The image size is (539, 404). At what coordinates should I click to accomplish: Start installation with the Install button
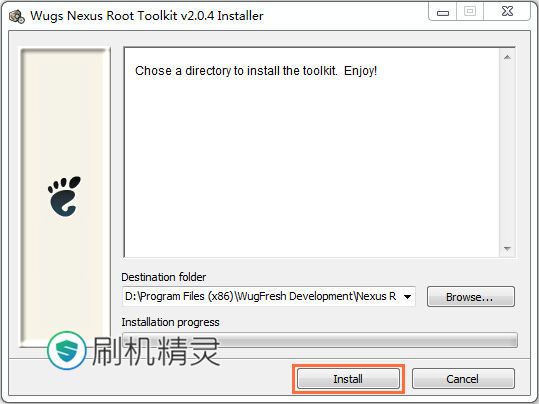[348, 379]
